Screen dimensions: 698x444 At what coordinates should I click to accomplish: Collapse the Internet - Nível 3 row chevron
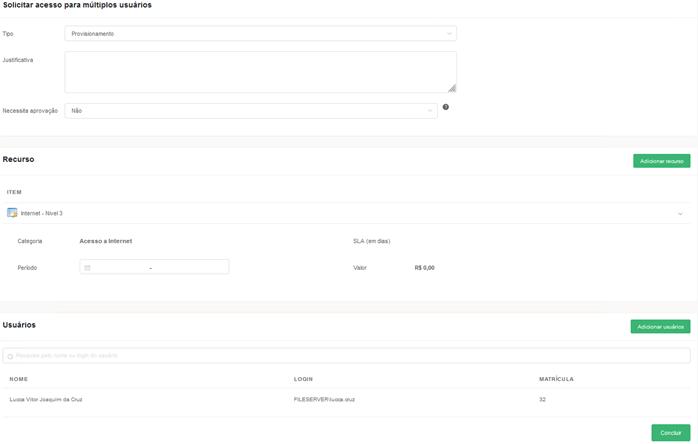click(x=680, y=214)
